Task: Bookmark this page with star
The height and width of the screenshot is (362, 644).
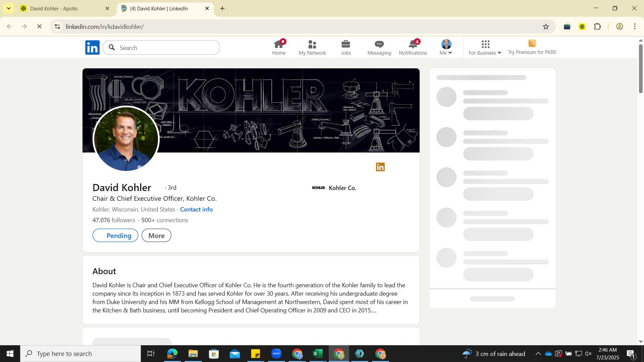Action: point(546,26)
